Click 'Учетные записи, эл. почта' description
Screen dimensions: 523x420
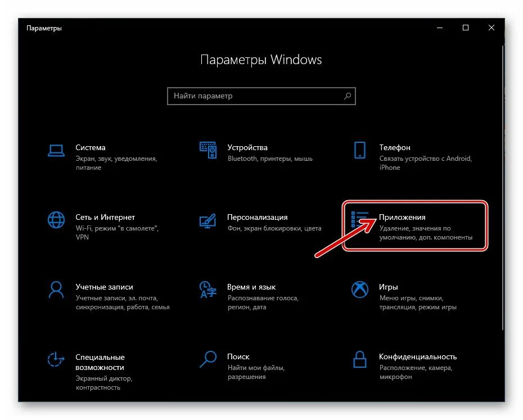click(123, 302)
